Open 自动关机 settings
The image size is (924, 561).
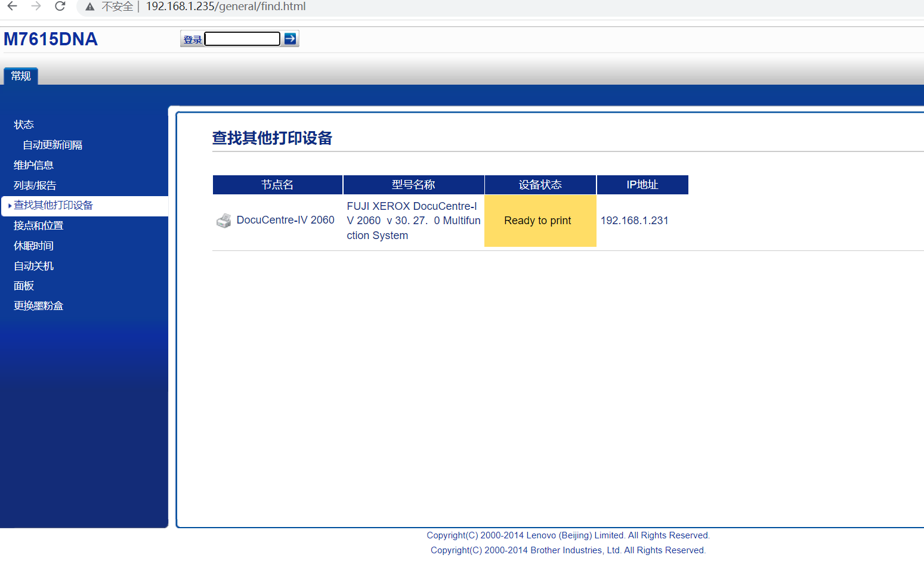(33, 266)
